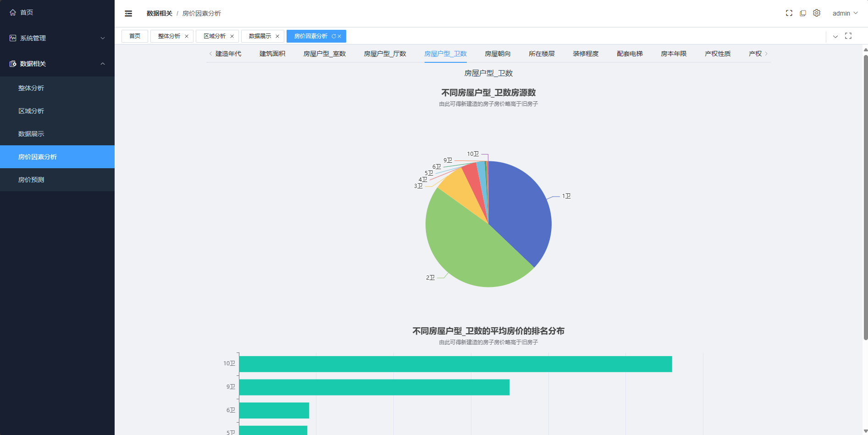Click the copy-window icon in header

click(x=803, y=13)
